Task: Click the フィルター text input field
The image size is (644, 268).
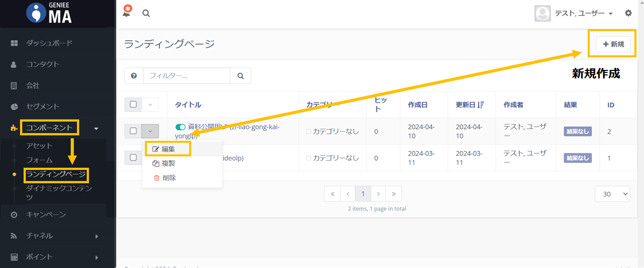Action: 187,76
